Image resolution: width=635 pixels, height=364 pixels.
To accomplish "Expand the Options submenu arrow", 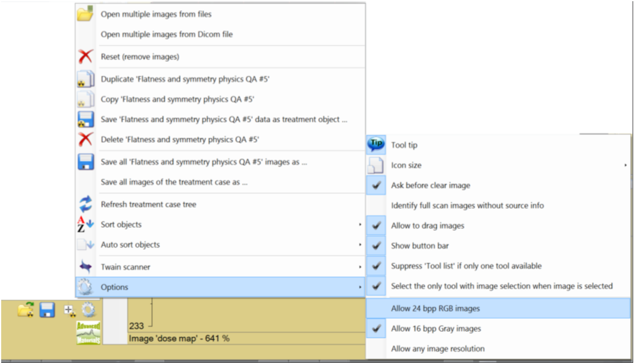I will [x=359, y=287].
